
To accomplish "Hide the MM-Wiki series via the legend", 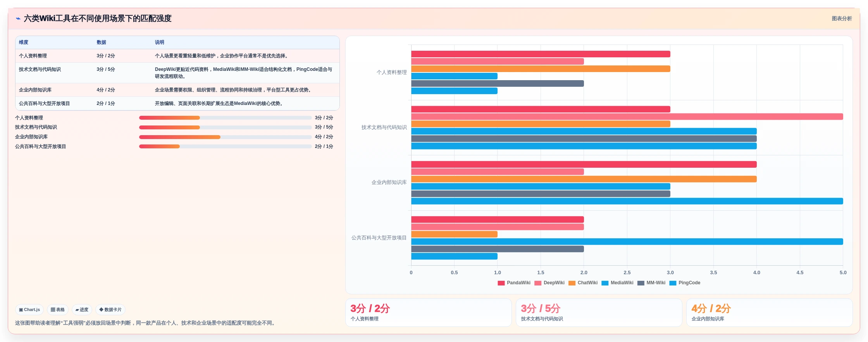I will (x=651, y=283).
